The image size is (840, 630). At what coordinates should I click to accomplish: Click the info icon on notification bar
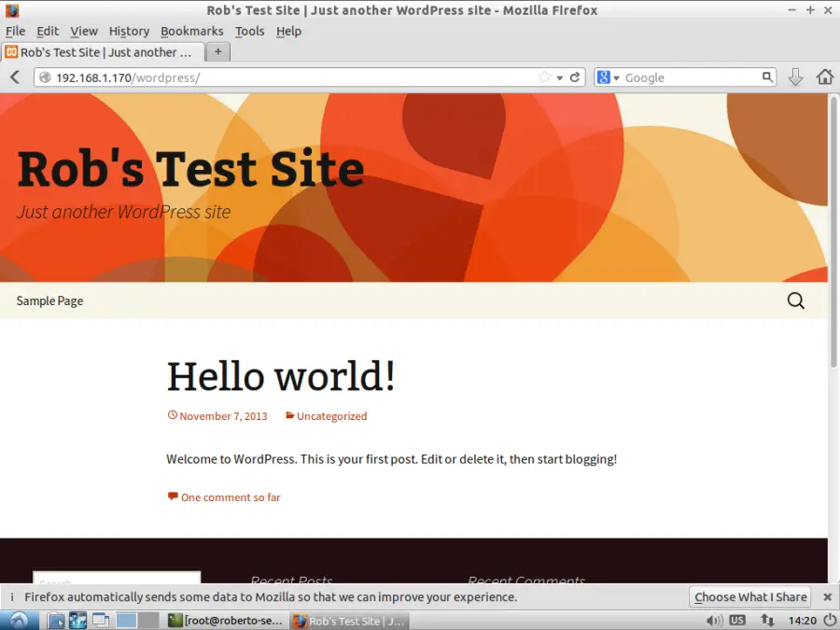[12, 596]
